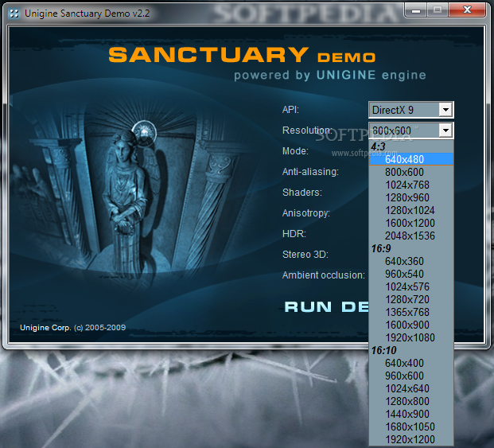The width and height of the screenshot is (494, 448).
Task: Click the Shaders label
Action: [302, 193]
